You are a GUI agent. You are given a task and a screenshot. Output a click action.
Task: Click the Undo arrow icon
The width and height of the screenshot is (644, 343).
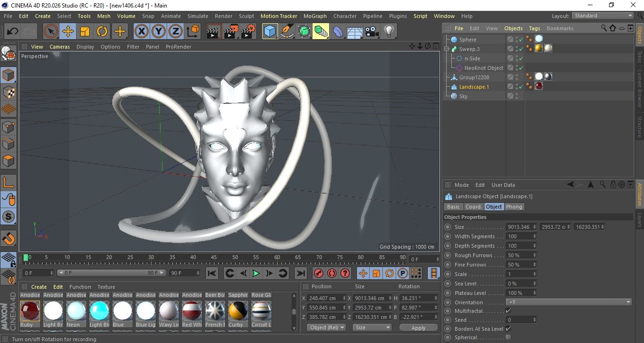coord(13,32)
